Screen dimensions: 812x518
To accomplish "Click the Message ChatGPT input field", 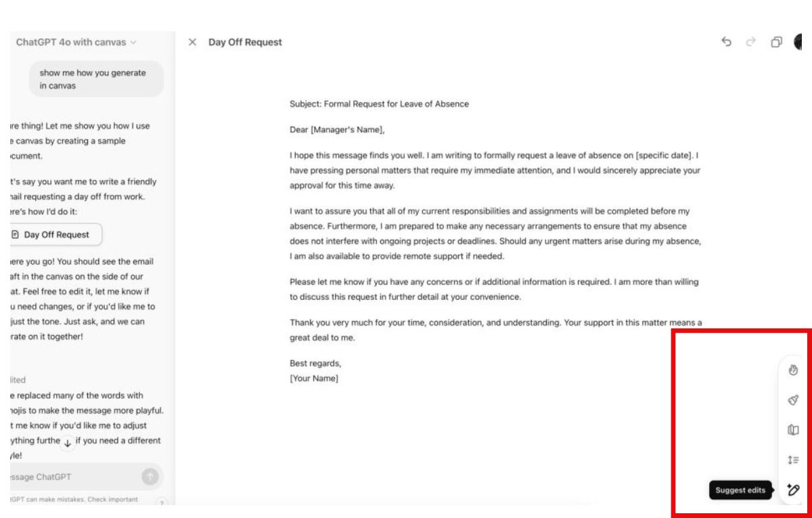I will coord(68,477).
